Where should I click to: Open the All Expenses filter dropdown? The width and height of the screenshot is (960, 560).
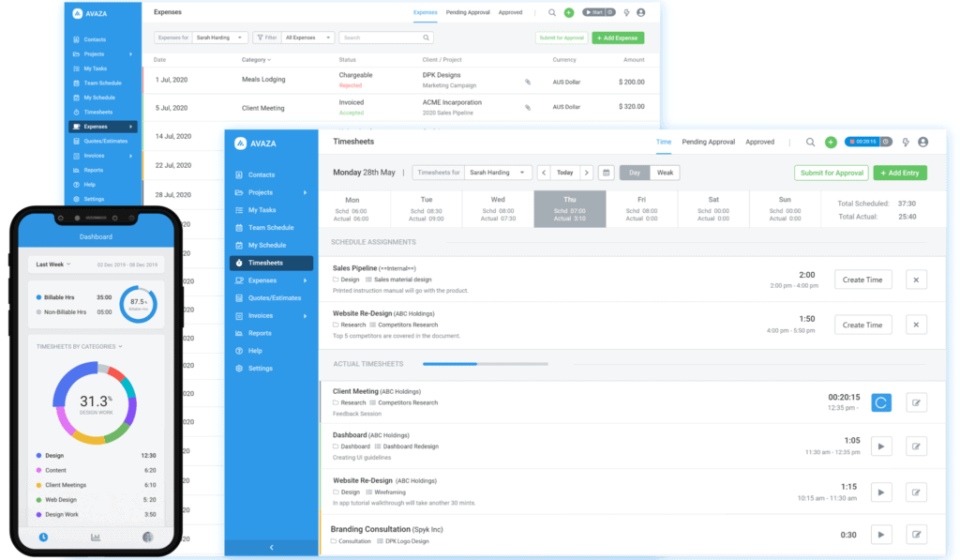coord(304,37)
